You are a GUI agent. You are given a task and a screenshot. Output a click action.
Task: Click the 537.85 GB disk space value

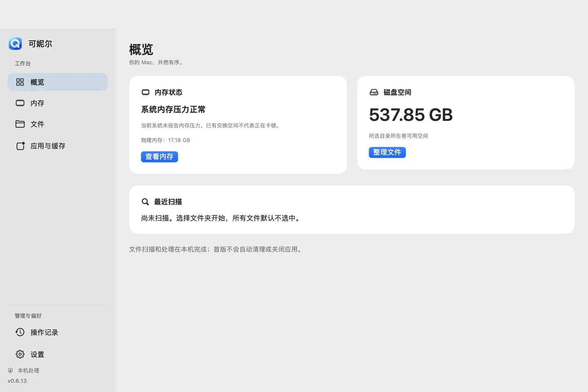(411, 115)
